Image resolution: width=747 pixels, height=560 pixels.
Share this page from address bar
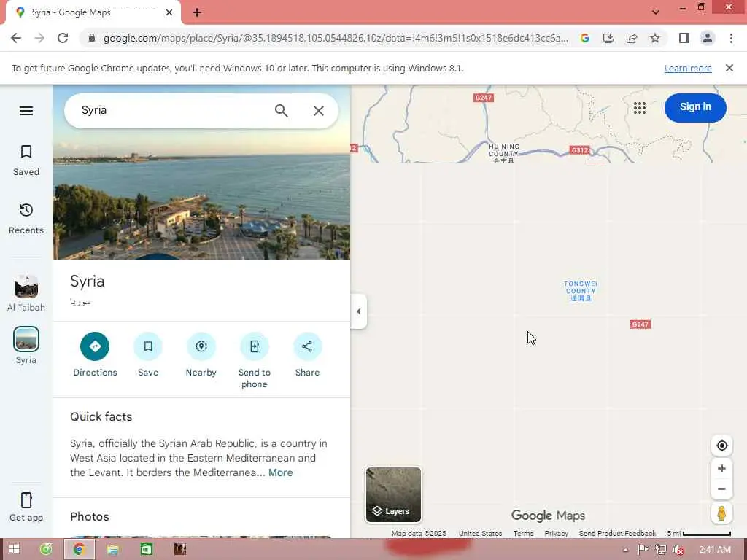coord(632,38)
